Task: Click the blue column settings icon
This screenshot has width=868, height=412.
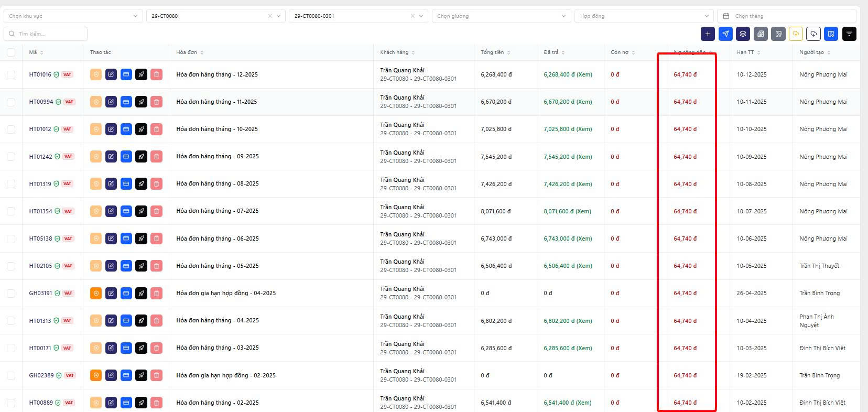Action: pos(831,34)
